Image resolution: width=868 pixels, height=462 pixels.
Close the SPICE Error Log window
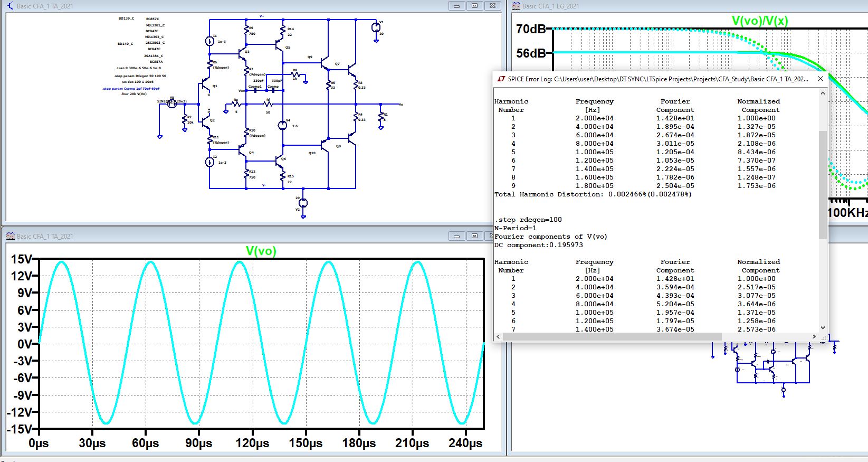tap(821, 79)
